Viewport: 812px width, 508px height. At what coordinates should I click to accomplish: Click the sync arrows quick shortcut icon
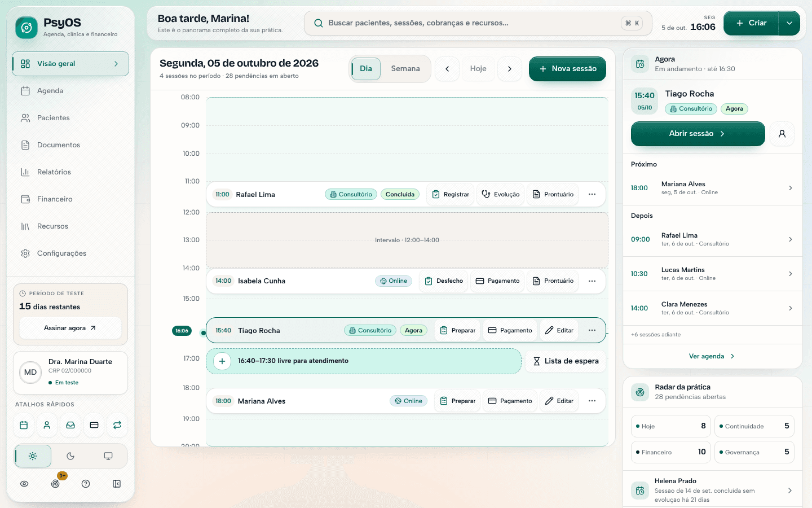click(117, 425)
